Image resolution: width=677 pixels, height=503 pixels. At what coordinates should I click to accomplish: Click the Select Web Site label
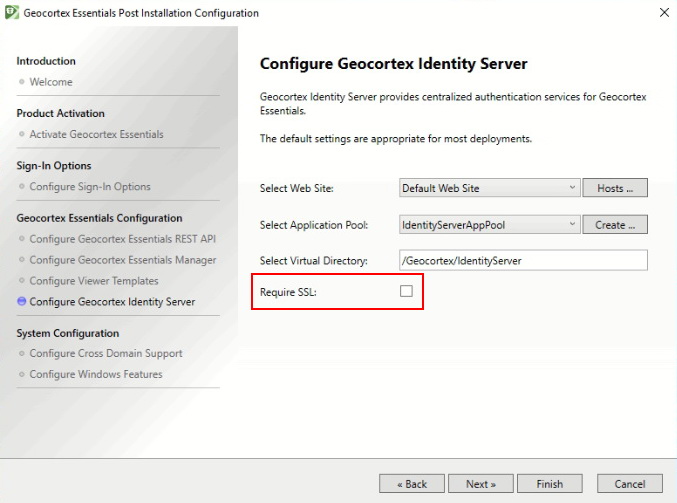tap(297, 189)
